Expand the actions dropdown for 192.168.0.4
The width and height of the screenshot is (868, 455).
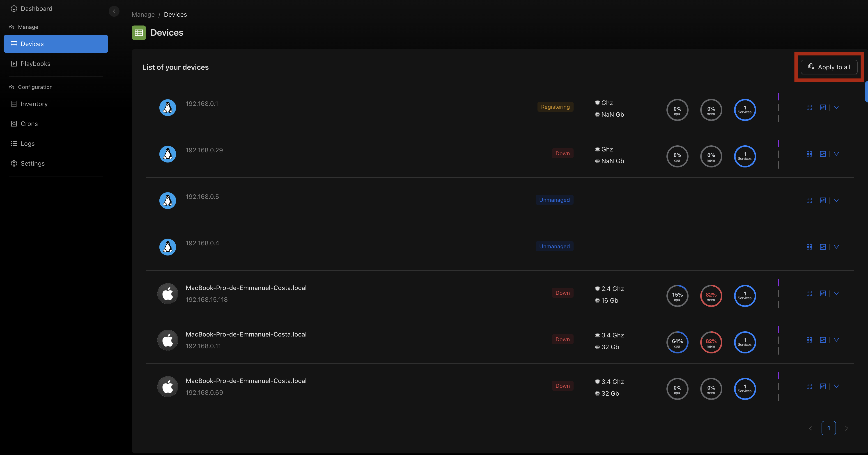point(836,247)
